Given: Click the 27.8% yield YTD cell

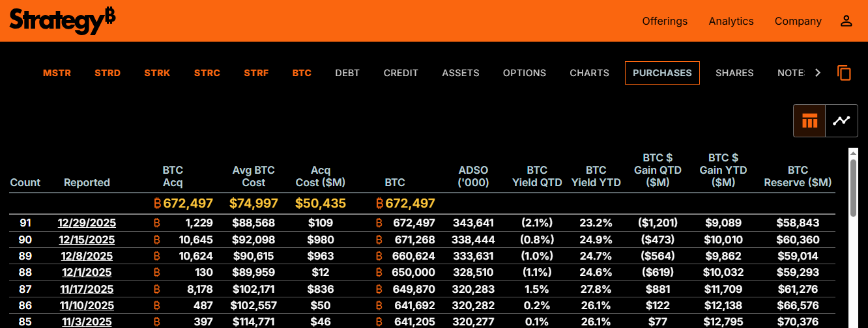Looking at the screenshot, I should pos(596,289).
